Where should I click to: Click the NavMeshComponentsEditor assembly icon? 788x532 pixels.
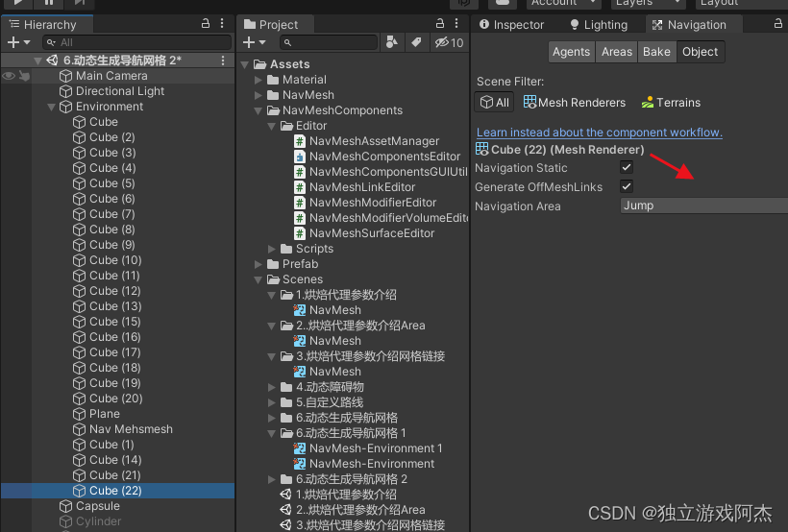coord(300,157)
